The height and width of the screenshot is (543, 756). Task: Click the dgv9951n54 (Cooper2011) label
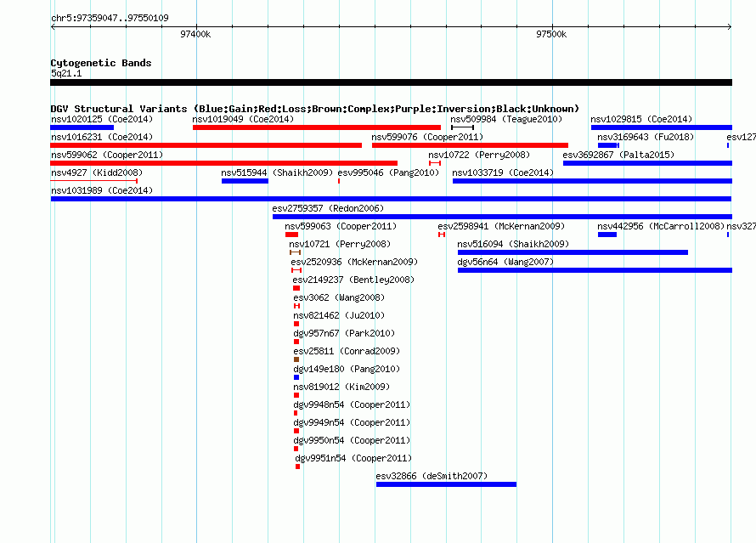click(x=353, y=458)
